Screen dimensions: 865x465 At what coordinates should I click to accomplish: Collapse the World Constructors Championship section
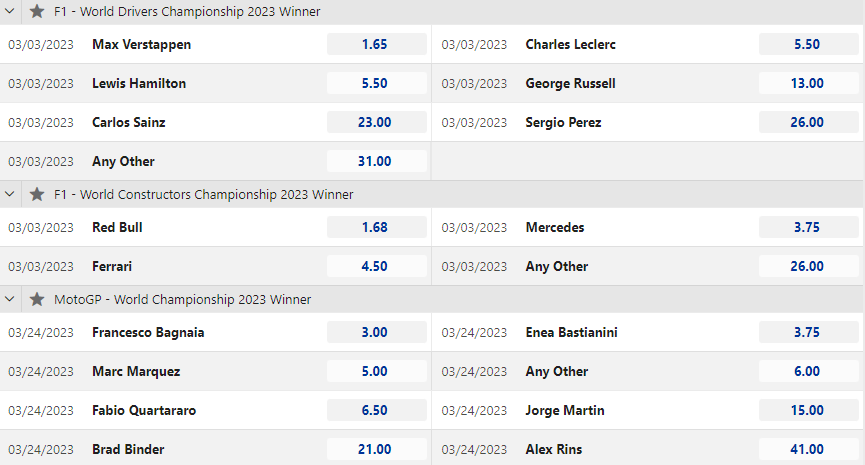coord(11,194)
